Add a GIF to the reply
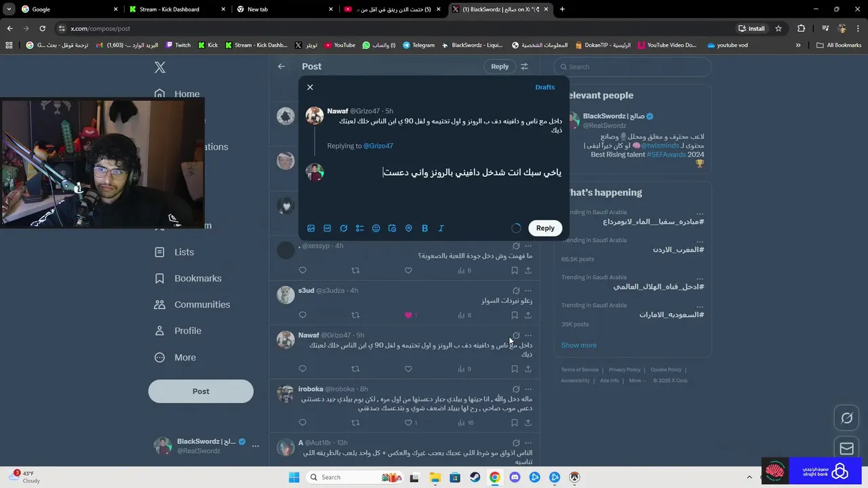Viewport: 868px width, 488px height. pyautogui.click(x=328, y=228)
